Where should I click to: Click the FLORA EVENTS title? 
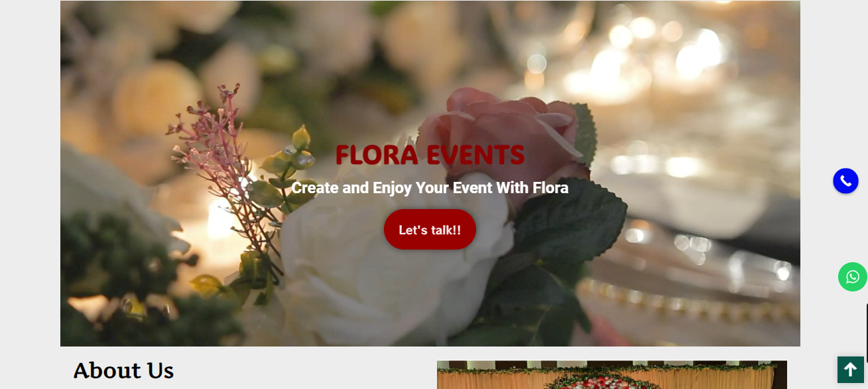pyautogui.click(x=430, y=155)
